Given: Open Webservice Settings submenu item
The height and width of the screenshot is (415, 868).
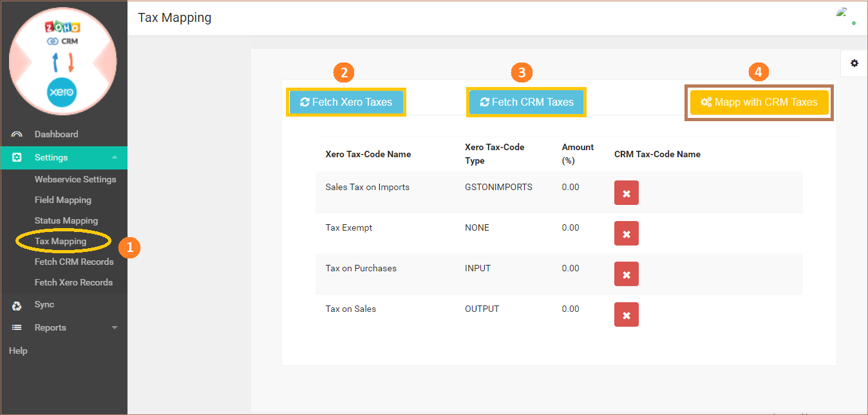Looking at the screenshot, I should [75, 179].
